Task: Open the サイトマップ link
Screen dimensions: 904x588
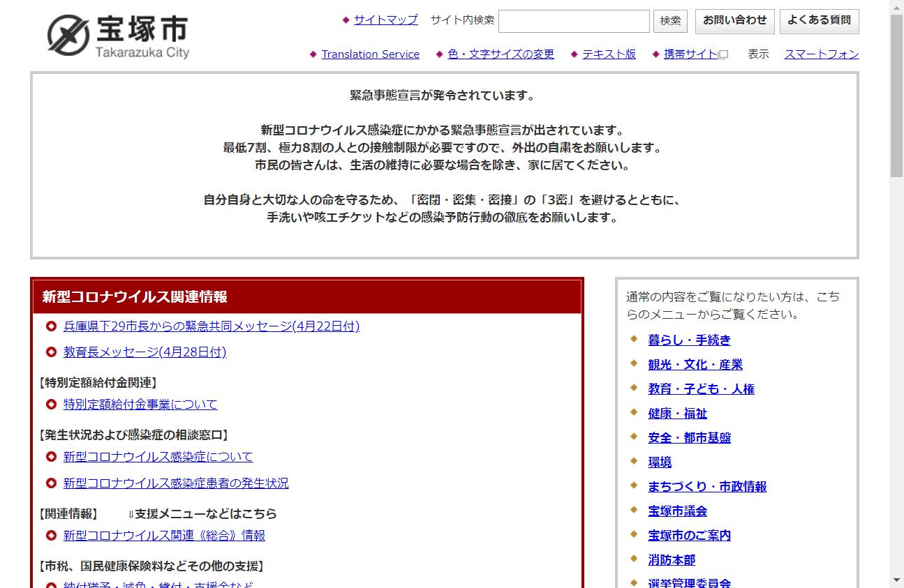Action: (x=385, y=20)
